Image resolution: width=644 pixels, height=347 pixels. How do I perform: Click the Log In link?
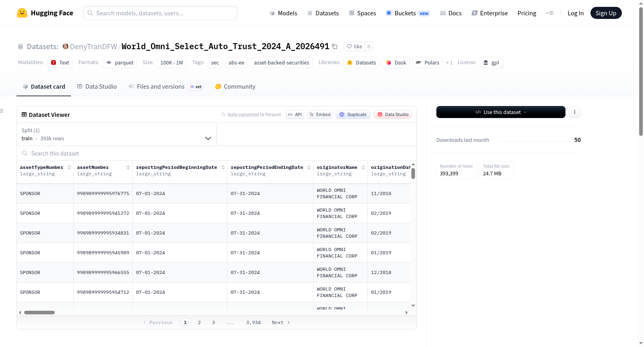(576, 13)
